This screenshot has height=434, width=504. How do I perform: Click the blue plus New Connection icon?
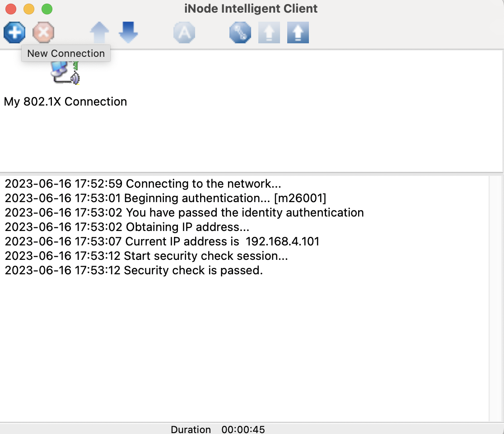tap(14, 32)
